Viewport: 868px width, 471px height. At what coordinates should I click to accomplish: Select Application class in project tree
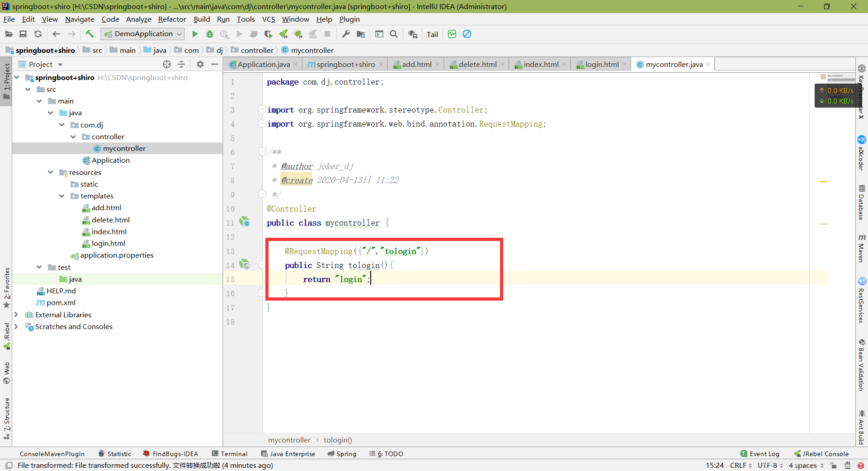[110, 160]
